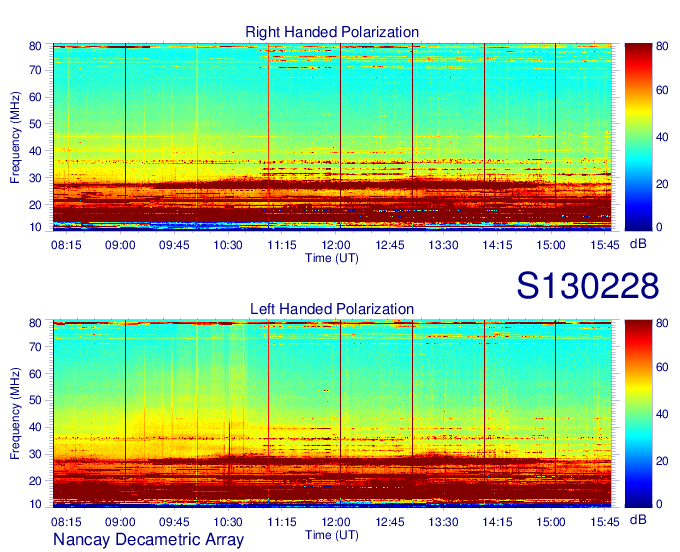Click the left-handed spectrogram plot area

[332, 414]
